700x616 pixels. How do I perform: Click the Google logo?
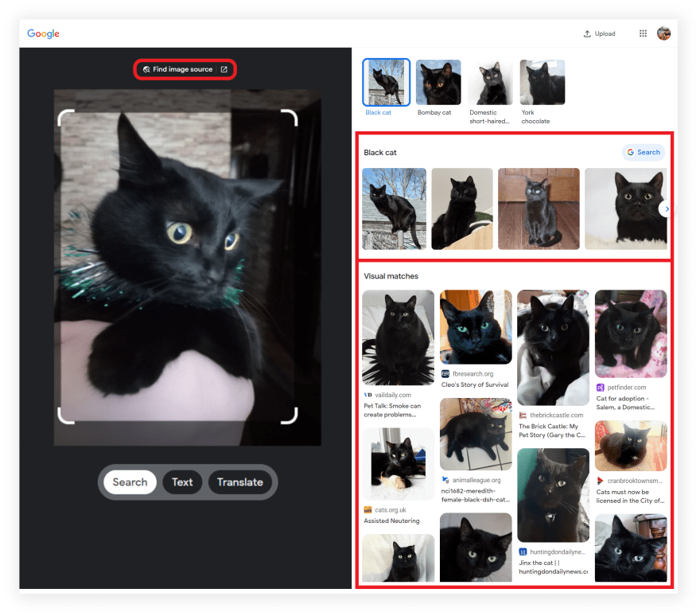click(x=43, y=33)
